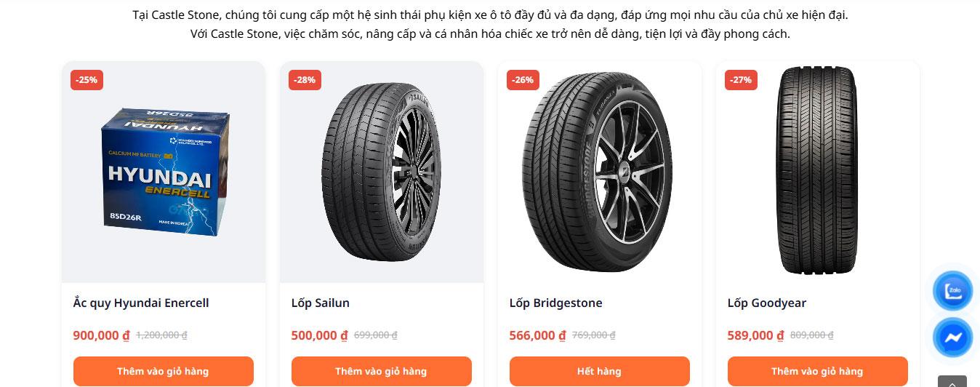Click the -28% discount badge
The height and width of the screenshot is (387, 980).
(305, 80)
